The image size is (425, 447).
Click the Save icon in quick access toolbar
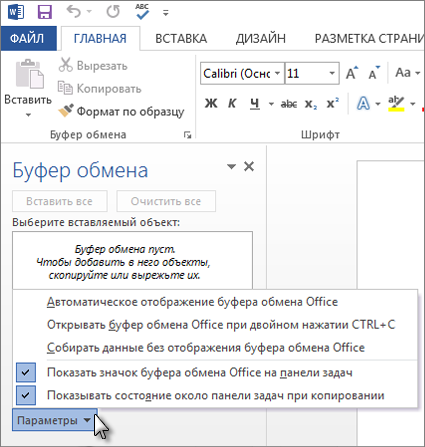coord(45,12)
